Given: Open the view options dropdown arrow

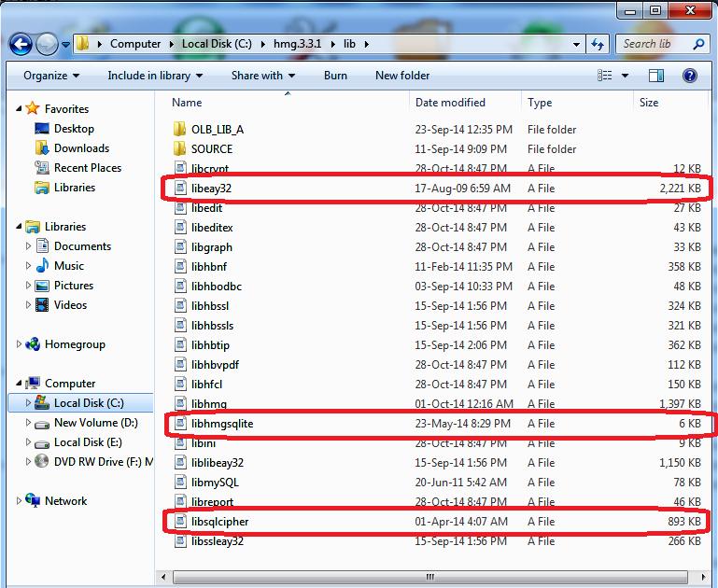Looking at the screenshot, I should [625, 76].
